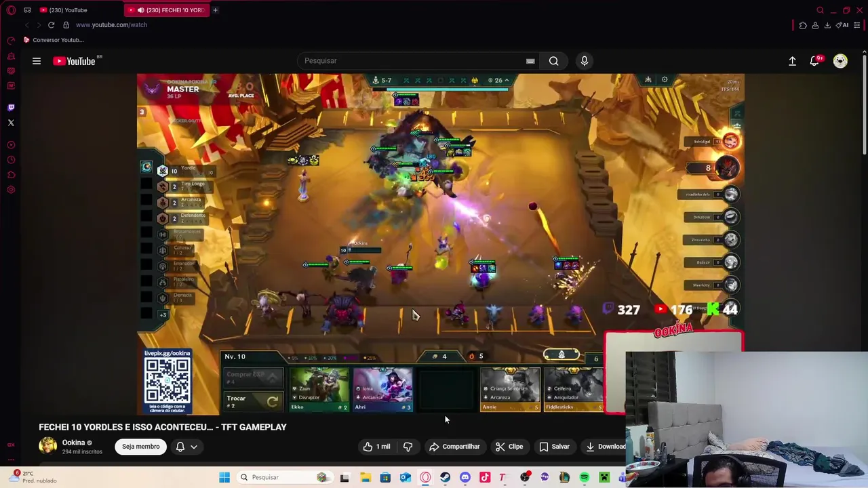Click the magnifier search button
The height and width of the screenshot is (488, 868).
pos(554,61)
